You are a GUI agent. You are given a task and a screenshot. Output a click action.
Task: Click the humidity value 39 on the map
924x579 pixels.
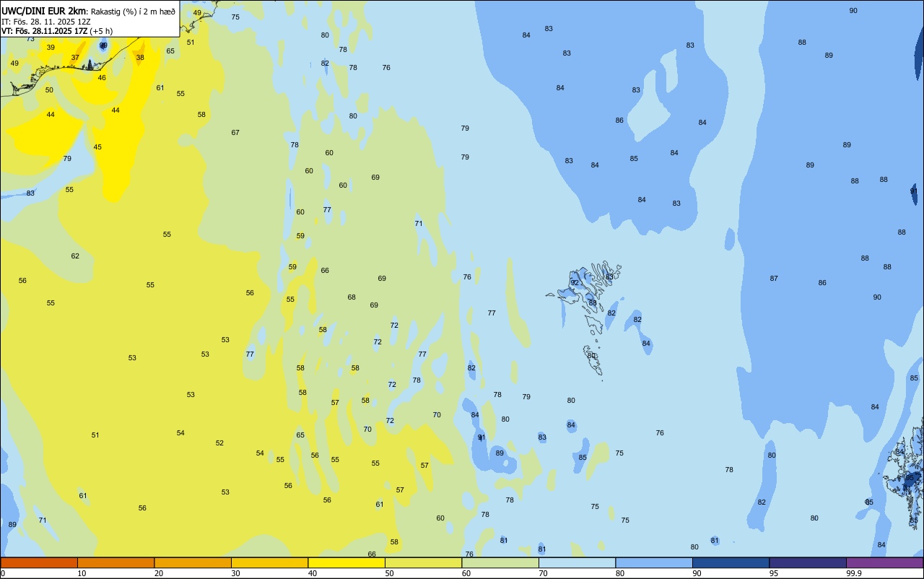pos(51,48)
